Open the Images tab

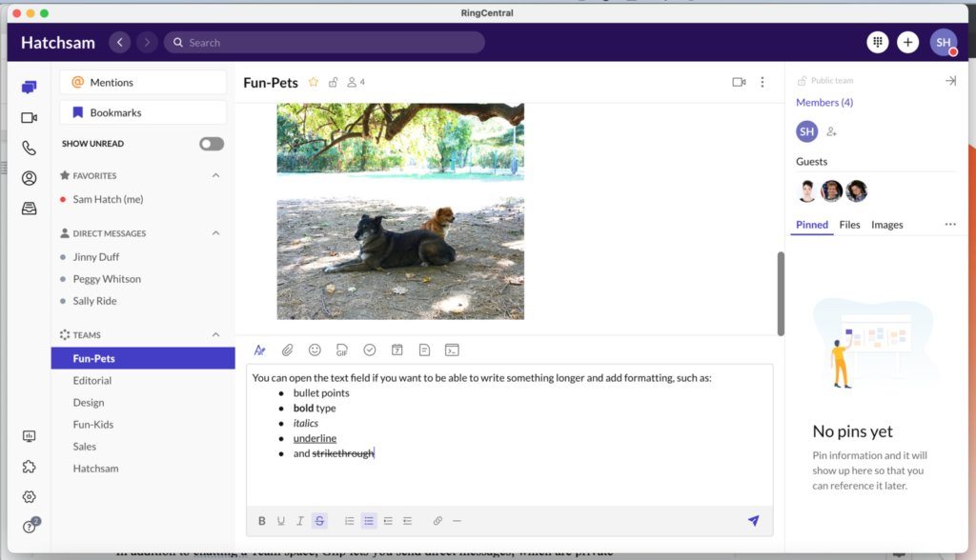[x=886, y=225]
